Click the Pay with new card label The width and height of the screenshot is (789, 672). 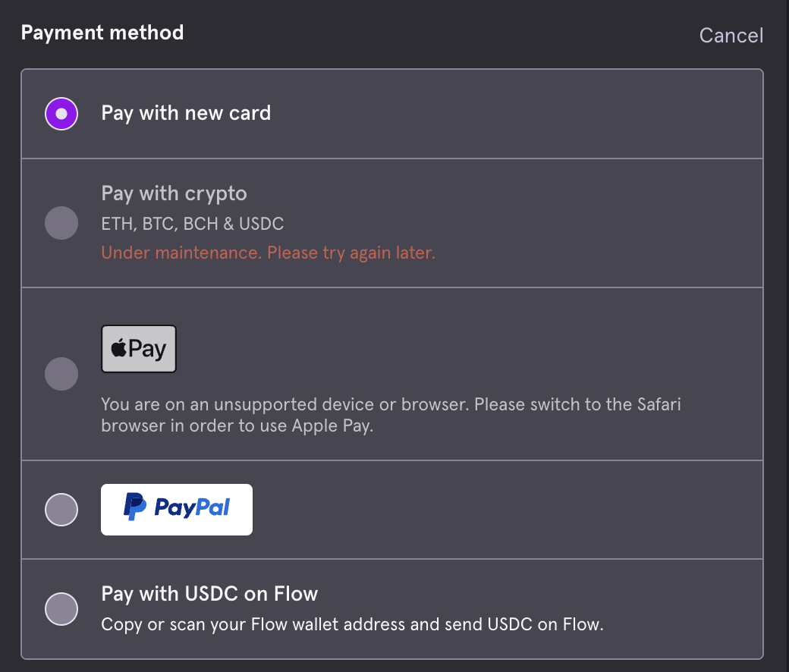click(186, 113)
